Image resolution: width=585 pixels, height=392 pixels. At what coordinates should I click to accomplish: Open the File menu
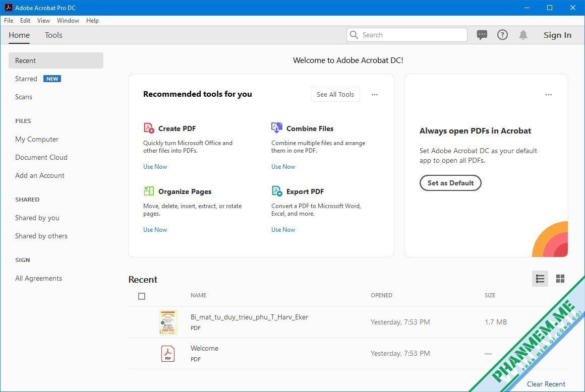(9, 21)
